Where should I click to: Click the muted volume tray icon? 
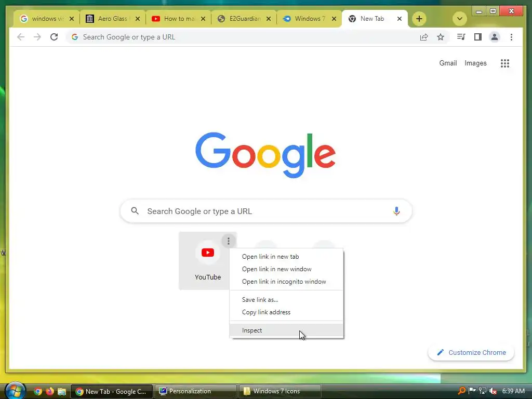click(493, 391)
